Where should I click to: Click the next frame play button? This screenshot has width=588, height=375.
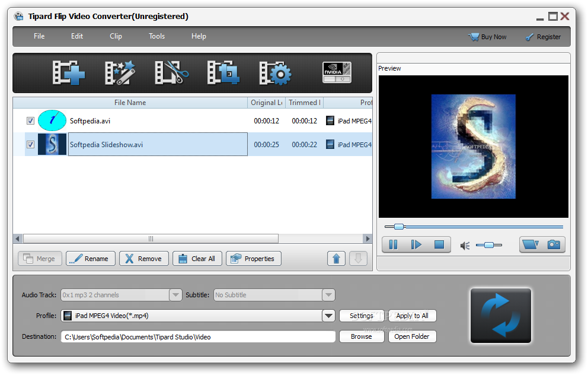pos(416,244)
